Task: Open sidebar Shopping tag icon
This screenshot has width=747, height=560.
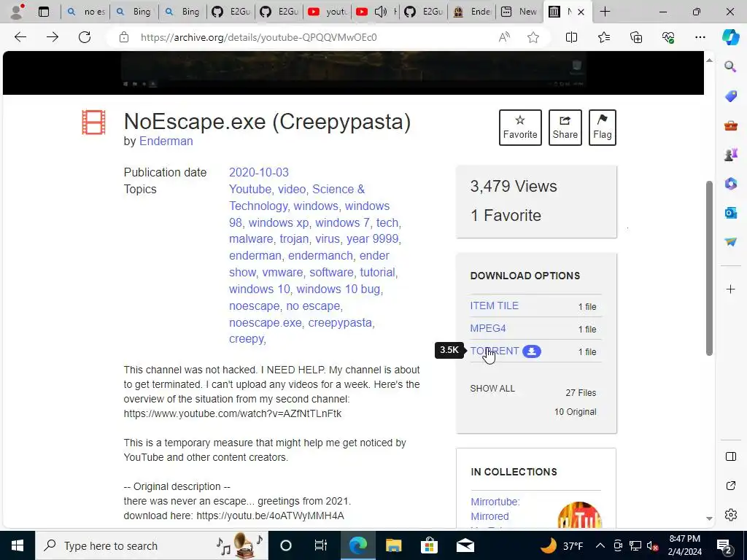Action: 730,96
